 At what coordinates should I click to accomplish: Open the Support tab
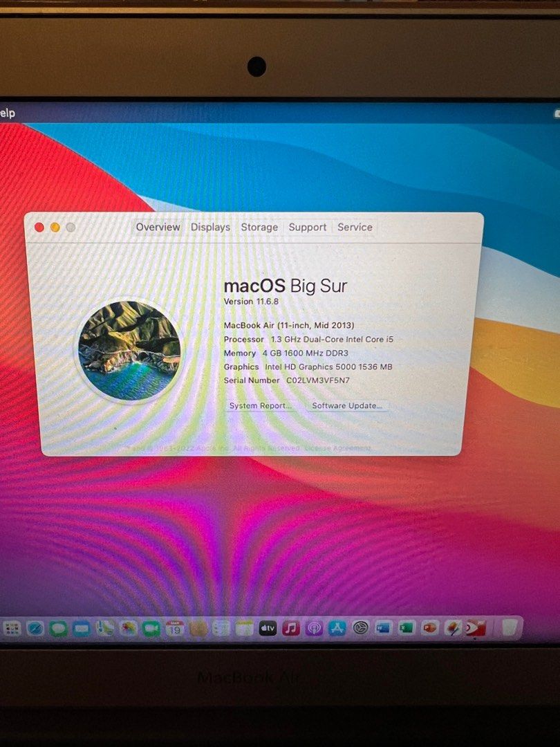pos(308,228)
